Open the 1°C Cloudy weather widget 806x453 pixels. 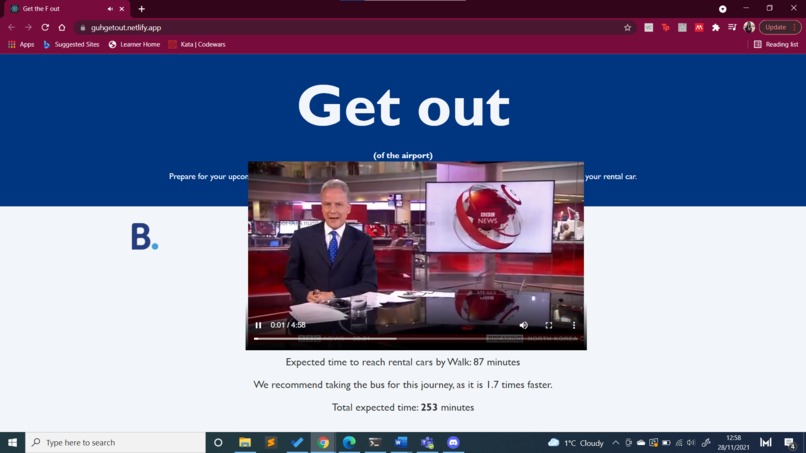click(x=576, y=443)
